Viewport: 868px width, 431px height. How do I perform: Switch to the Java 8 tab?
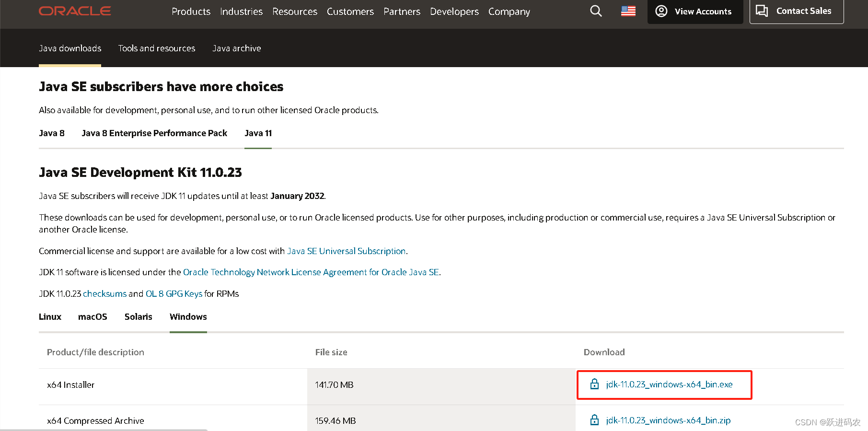[x=52, y=133]
